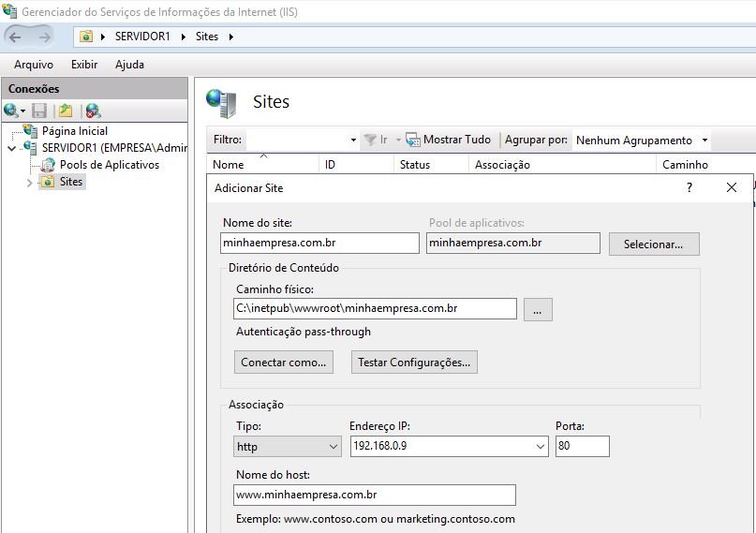
Task: Sort by the Nome column header
Action: (x=262, y=164)
